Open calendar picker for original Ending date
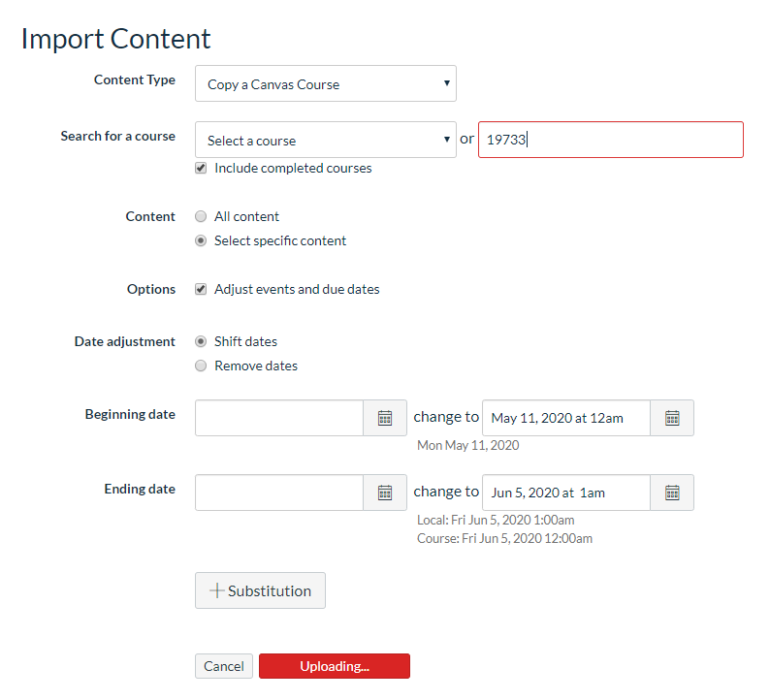This screenshot has height=700, width=770. tap(384, 493)
